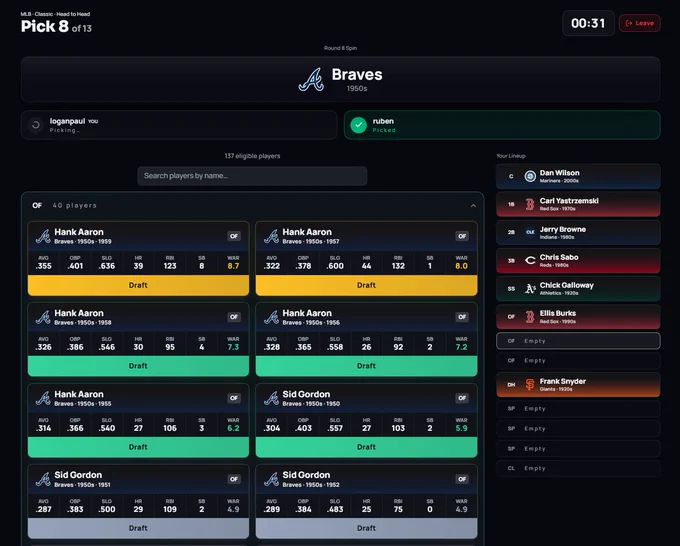Click OF badge on Hank Aaron 1956 card
Image resolution: width=680 pixels, height=546 pixels.
coord(462,317)
